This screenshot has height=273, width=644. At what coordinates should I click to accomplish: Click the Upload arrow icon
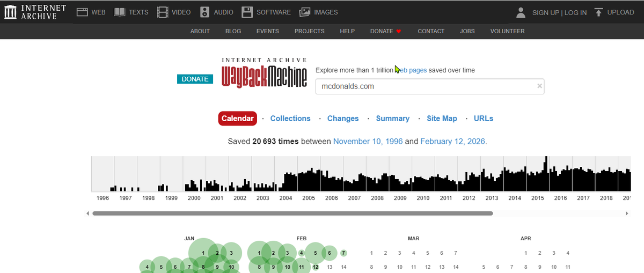599,12
